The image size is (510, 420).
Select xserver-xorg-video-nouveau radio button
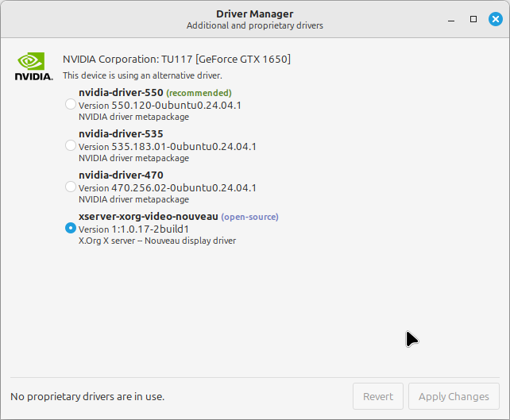pos(71,228)
